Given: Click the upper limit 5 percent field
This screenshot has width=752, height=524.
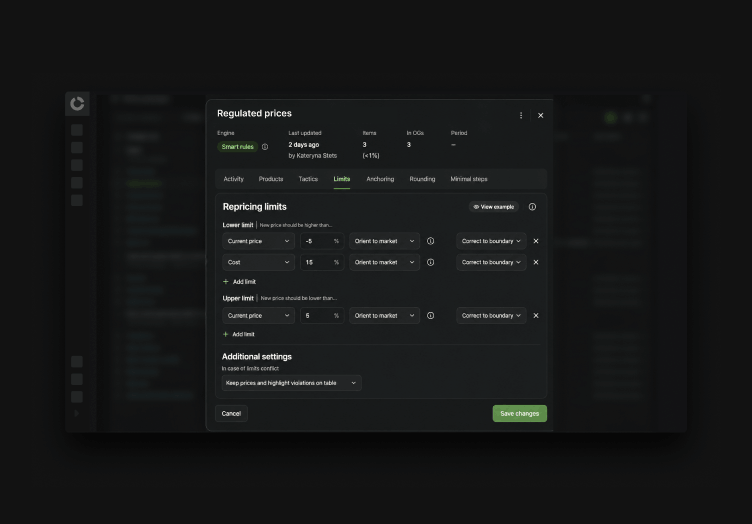Looking at the screenshot, I should click(x=322, y=315).
